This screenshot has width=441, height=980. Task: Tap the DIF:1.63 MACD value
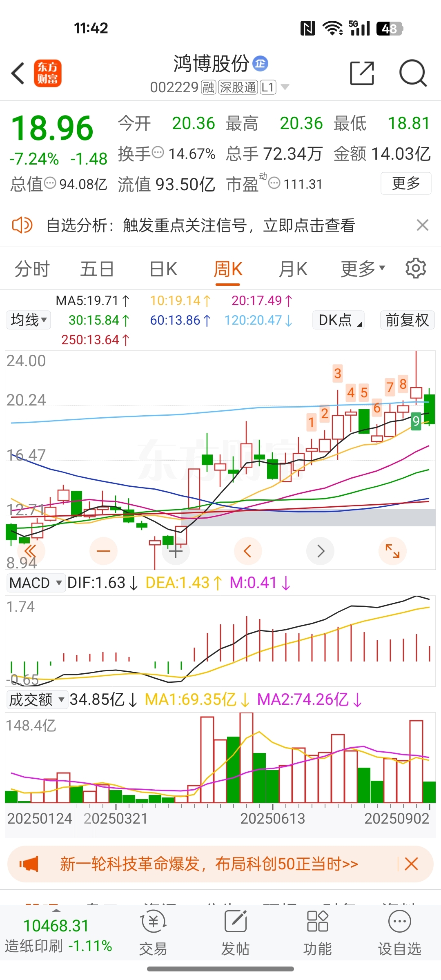tap(102, 583)
